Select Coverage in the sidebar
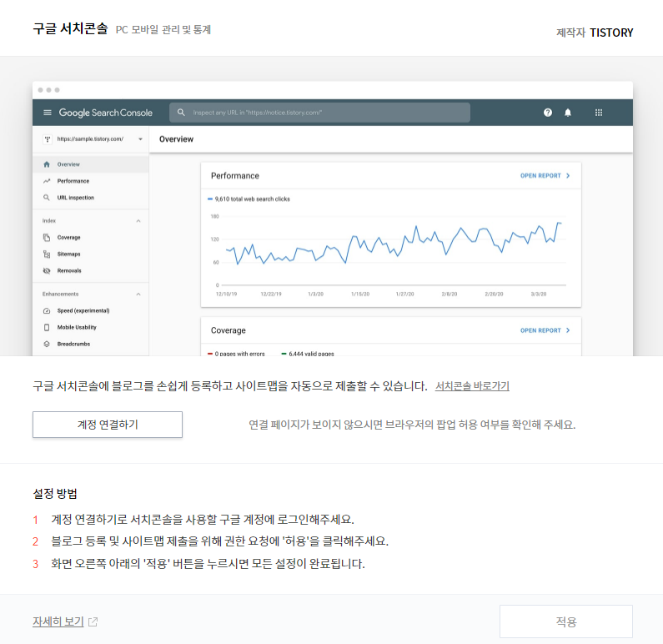This screenshot has height=644, width=663. coord(91,238)
